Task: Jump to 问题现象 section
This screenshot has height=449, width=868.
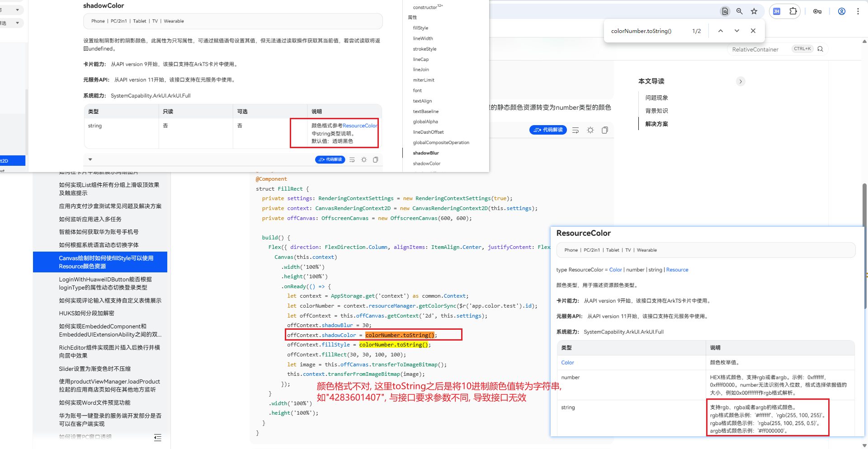Action: 656,98
